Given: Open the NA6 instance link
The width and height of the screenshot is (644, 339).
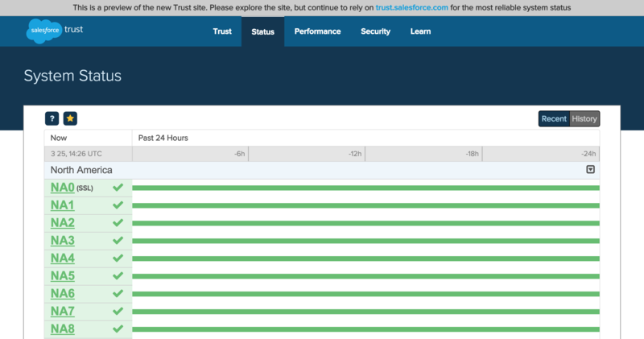Looking at the screenshot, I should point(63,293).
